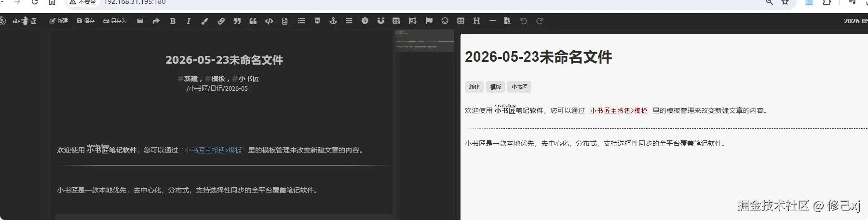
Task: Click the share forward-arrow icon
Action: coord(156,21)
